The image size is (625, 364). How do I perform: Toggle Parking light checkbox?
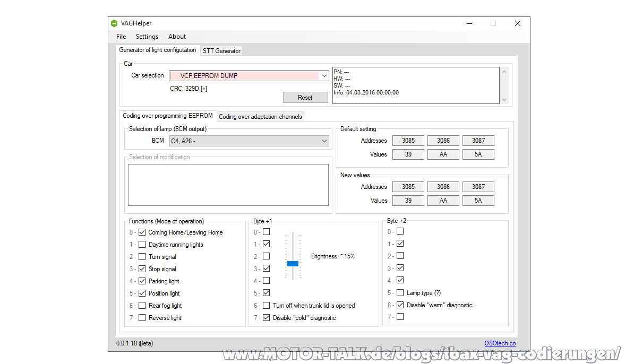coord(142,281)
